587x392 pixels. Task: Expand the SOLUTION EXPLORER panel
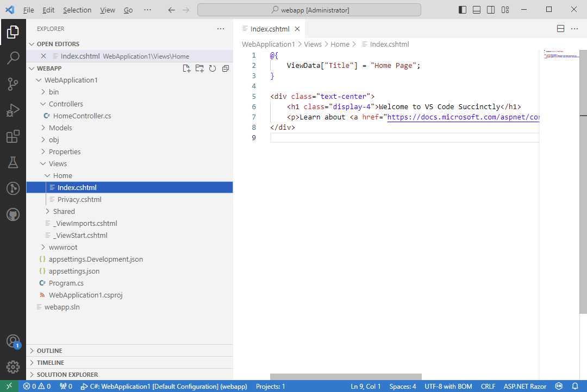coord(129,375)
